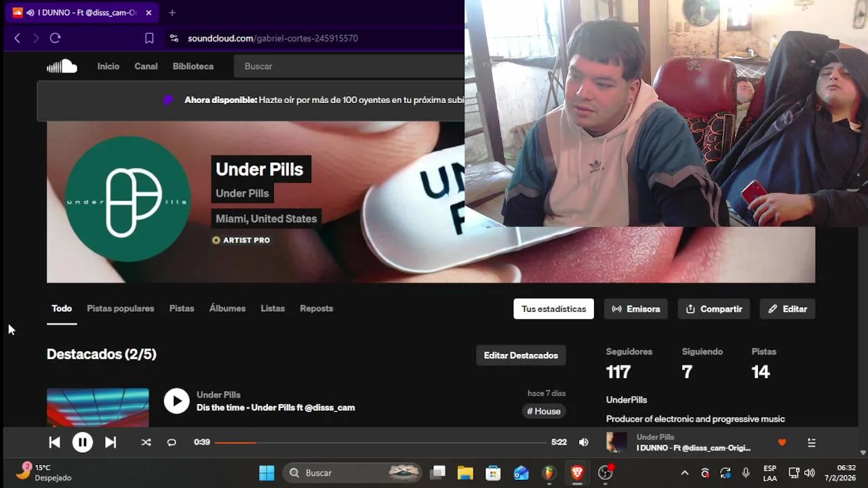Open a new browser tab

[x=172, y=12]
